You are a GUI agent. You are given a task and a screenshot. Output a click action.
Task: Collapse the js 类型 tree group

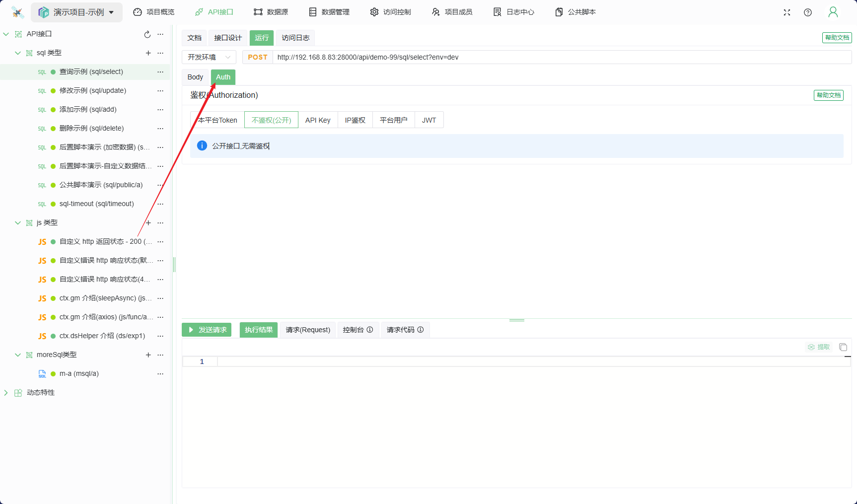18,223
